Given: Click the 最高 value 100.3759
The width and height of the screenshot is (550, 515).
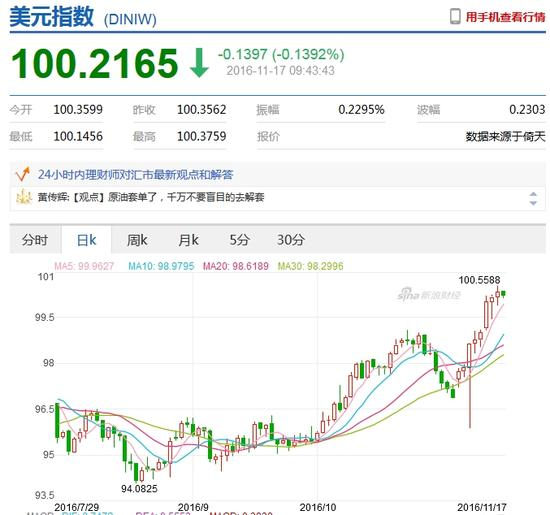Looking at the screenshot, I should point(202,136).
